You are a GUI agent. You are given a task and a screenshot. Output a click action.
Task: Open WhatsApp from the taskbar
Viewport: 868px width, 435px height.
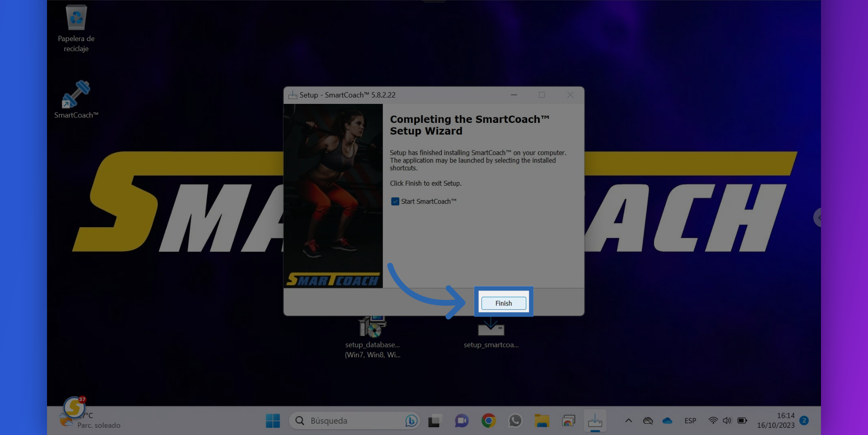(x=515, y=421)
